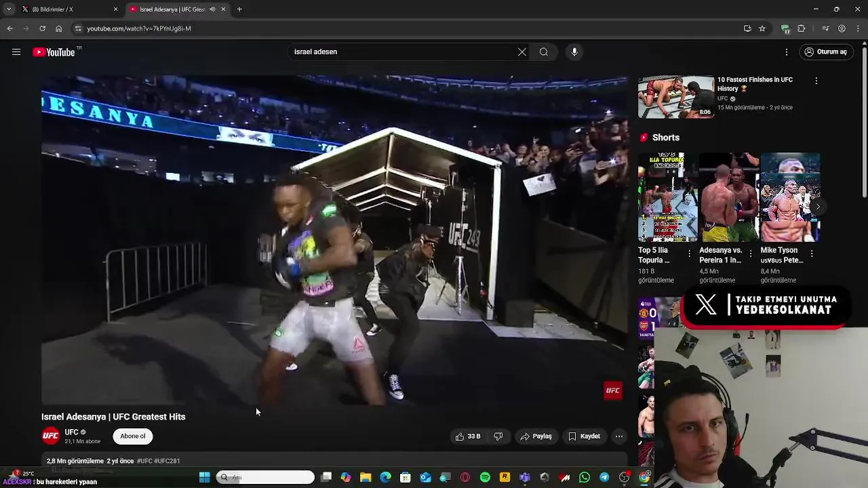Go to the YouTube home logo
868x488 pixels.
pyautogui.click(x=54, y=52)
